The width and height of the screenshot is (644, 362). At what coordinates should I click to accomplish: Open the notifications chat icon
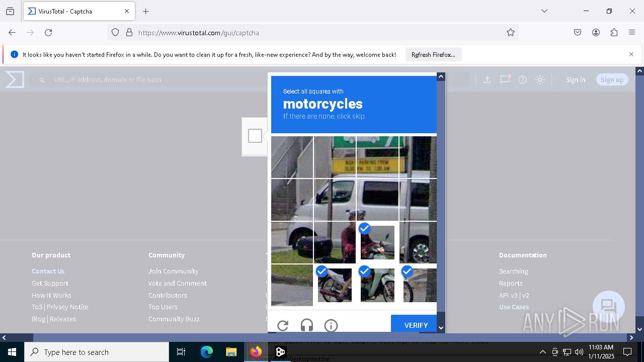click(505, 79)
